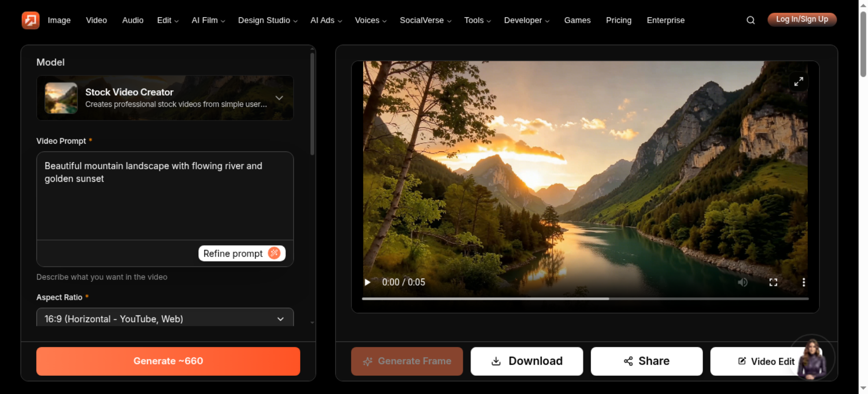Select the Stock Video Creator thumbnail
This screenshot has height=394, width=868.
click(x=61, y=98)
